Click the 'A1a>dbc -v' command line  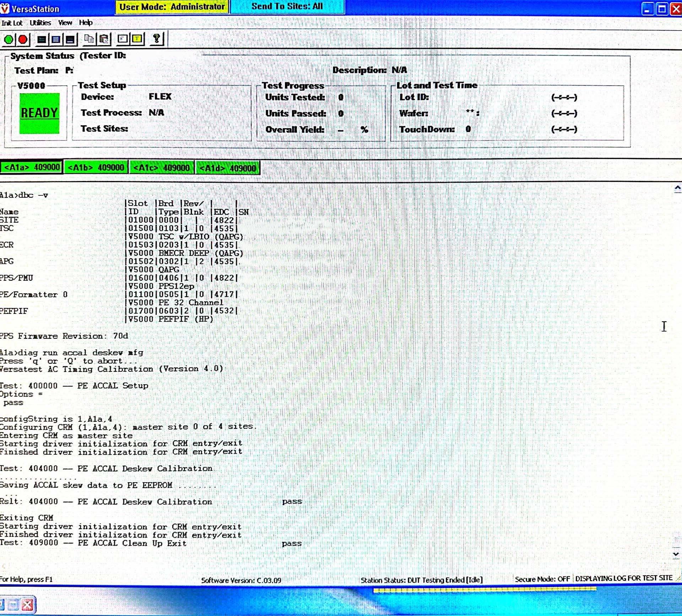(x=24, y=195)
